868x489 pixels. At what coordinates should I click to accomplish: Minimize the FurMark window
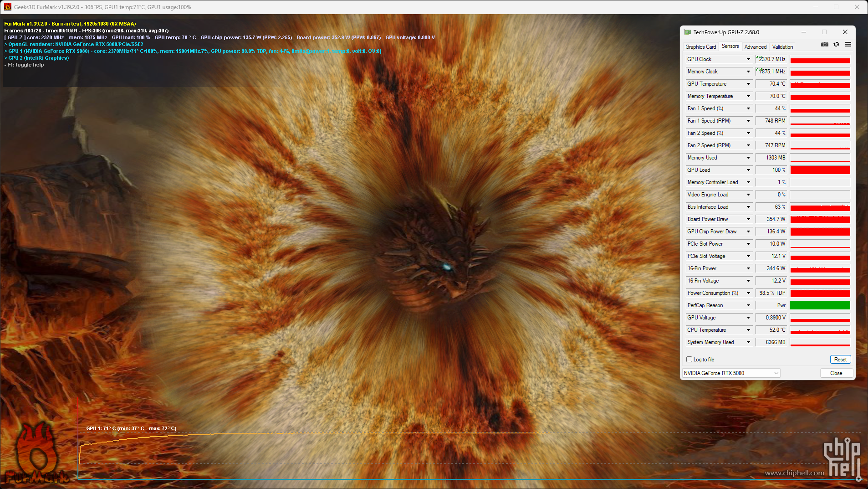(x=815, y=7)
